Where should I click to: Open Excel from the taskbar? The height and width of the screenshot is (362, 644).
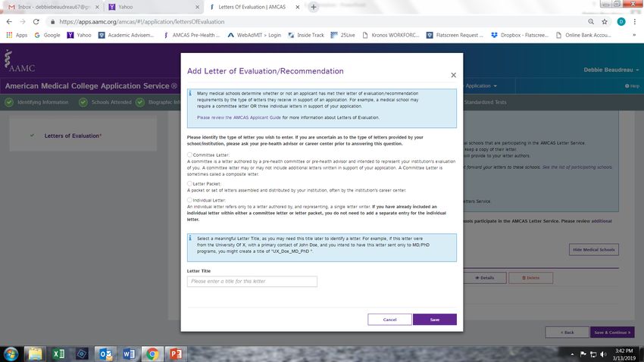click(58, 354)
